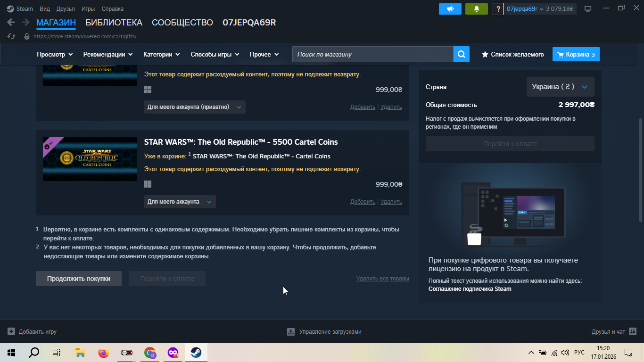Image resolution: width=644 pixels, height=362 pixels.
Task: Expand the Рекомендации dropdown
Action: [x=108, y=55]
